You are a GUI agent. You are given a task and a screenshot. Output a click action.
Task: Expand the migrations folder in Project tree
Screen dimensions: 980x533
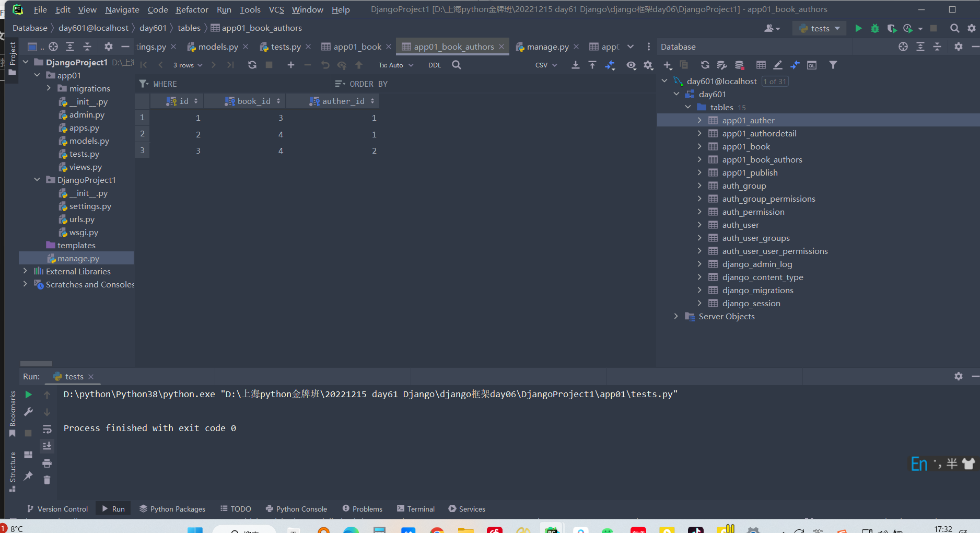tap(49, 88)
